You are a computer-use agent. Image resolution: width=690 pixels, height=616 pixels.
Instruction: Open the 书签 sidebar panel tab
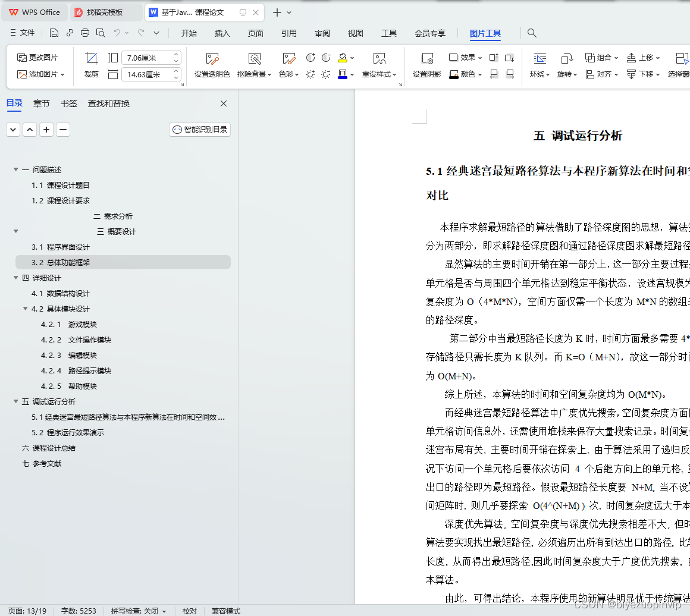point(68,103)
